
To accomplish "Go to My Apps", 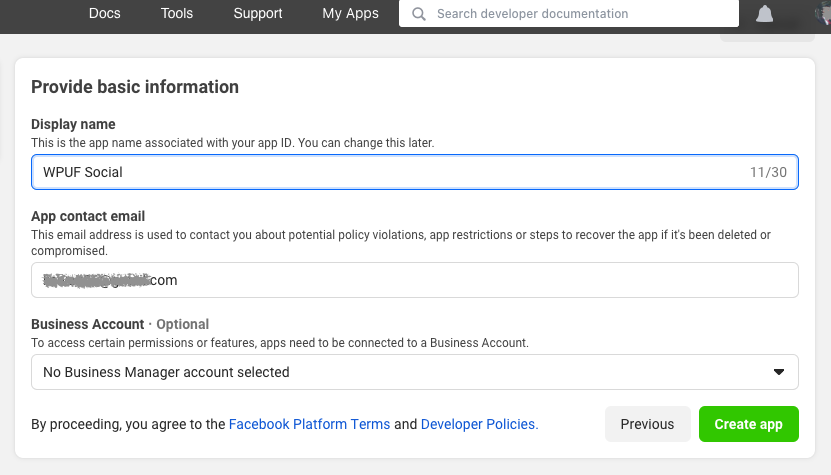I will pos(350,13).
